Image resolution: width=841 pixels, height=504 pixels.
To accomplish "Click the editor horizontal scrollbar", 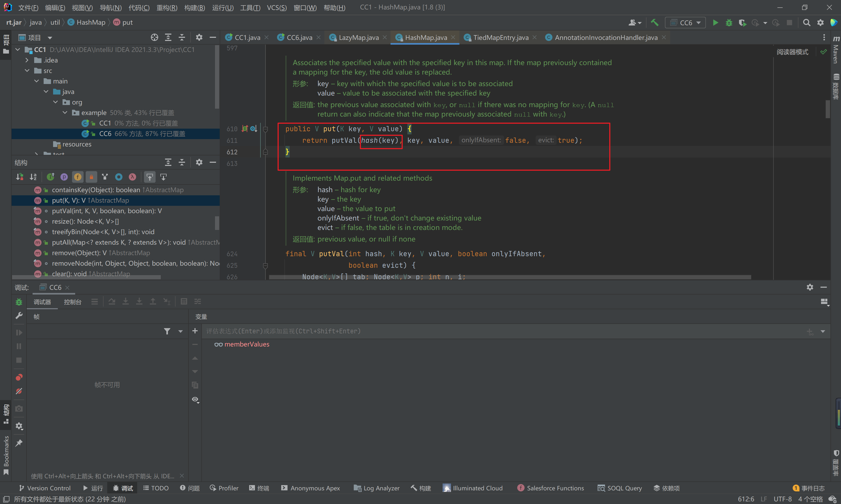I will coord(510,277).
